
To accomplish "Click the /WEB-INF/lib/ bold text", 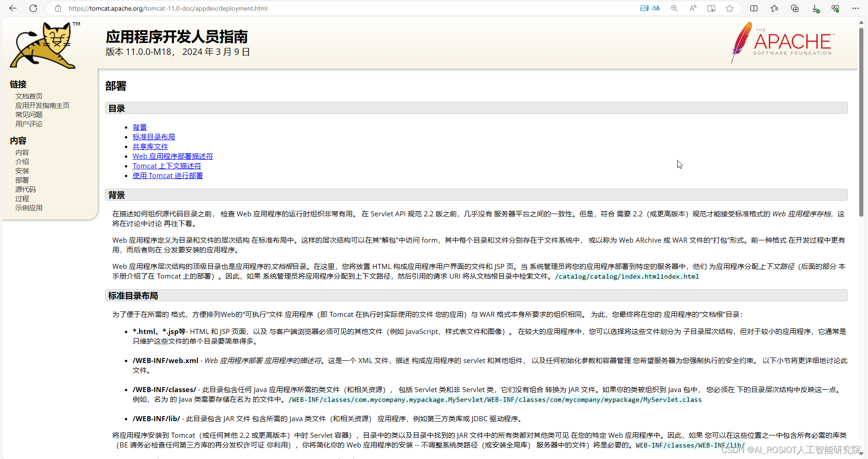I will [x=156, y=418].
